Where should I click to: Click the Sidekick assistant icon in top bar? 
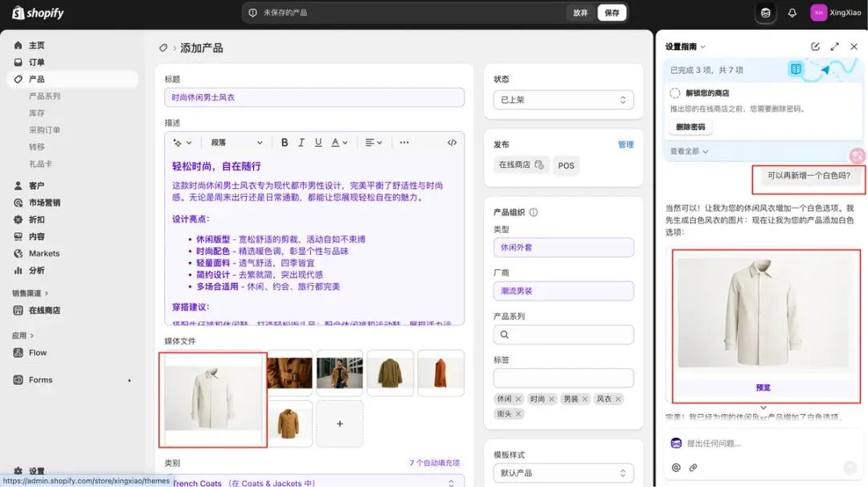(x=766, y=13)
